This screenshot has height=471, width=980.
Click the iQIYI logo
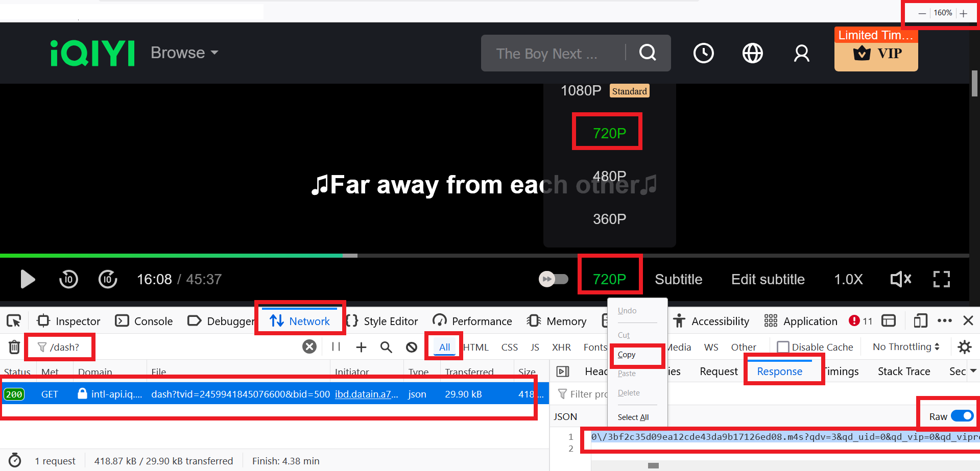[x=92, y=53]
